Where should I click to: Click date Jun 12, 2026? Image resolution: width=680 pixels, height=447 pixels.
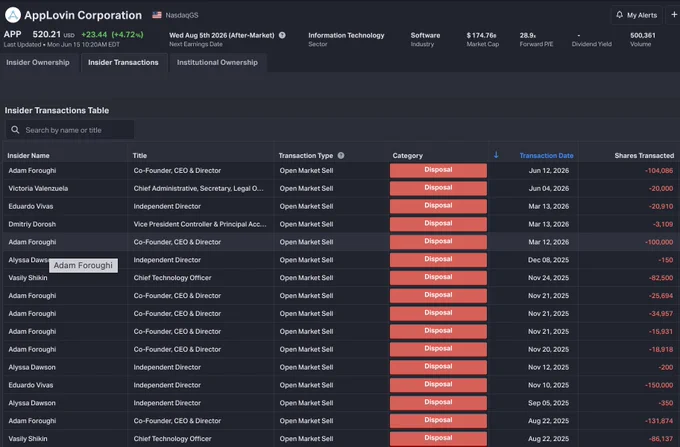click(x=549, y=170)
